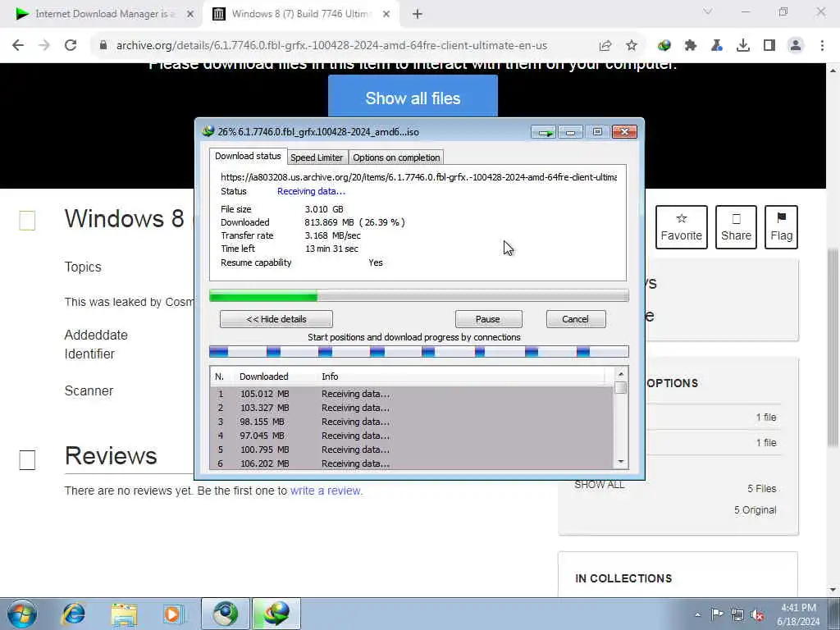Maximize the IDM download dialog
The width and height of the screenshot is (840, 630).
[x=597, y=132]
